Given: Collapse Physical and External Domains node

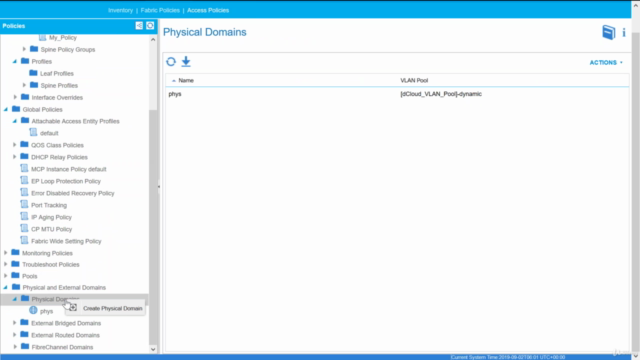Looking at the screenshot, I should coord(6,287).
